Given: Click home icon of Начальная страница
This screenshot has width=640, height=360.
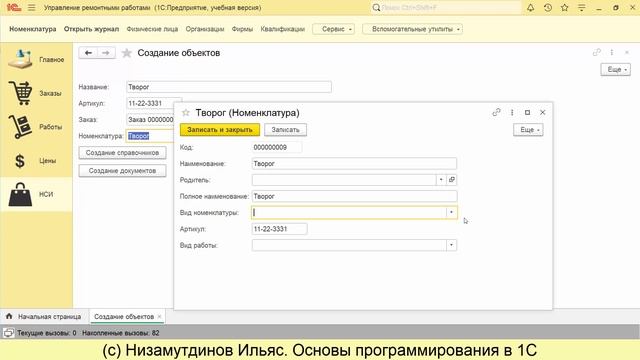Looking at the screenshot, I should point(9,316).
